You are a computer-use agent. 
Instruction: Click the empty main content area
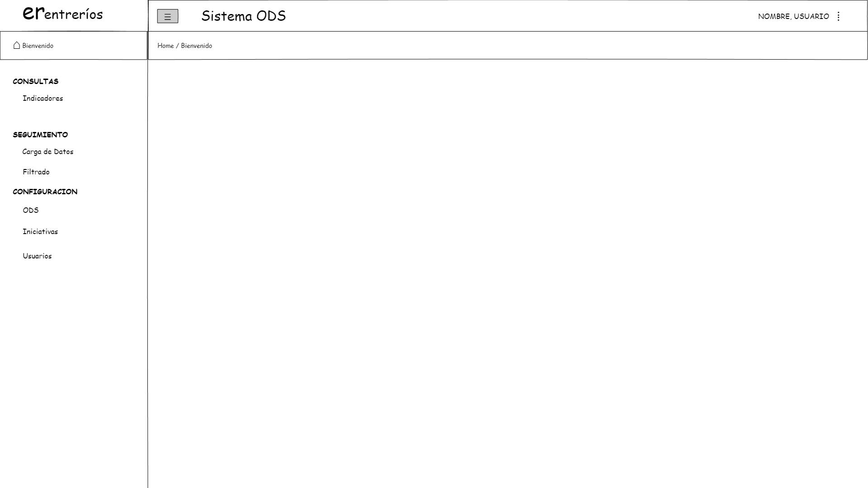(x=508, y=273)
